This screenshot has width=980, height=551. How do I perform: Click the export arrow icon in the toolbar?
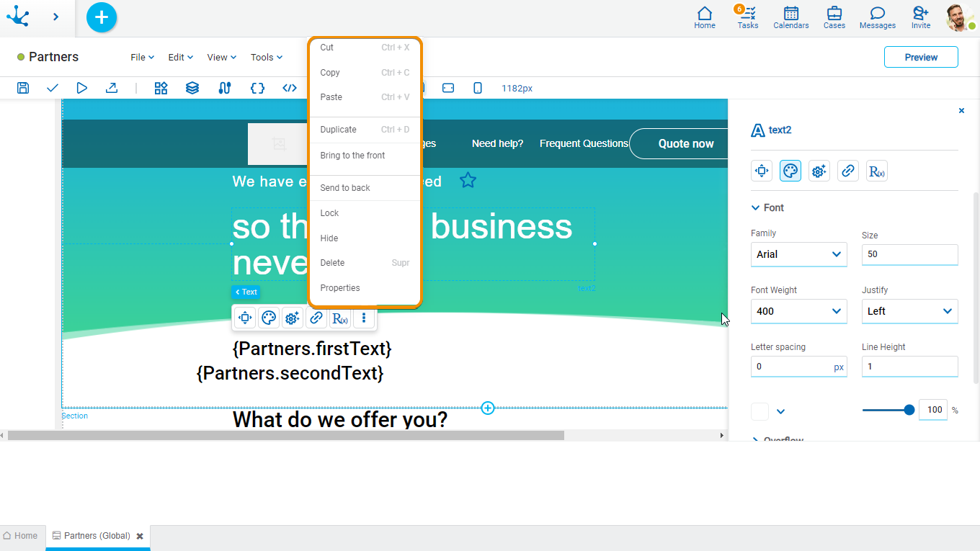tap(112, 88)
